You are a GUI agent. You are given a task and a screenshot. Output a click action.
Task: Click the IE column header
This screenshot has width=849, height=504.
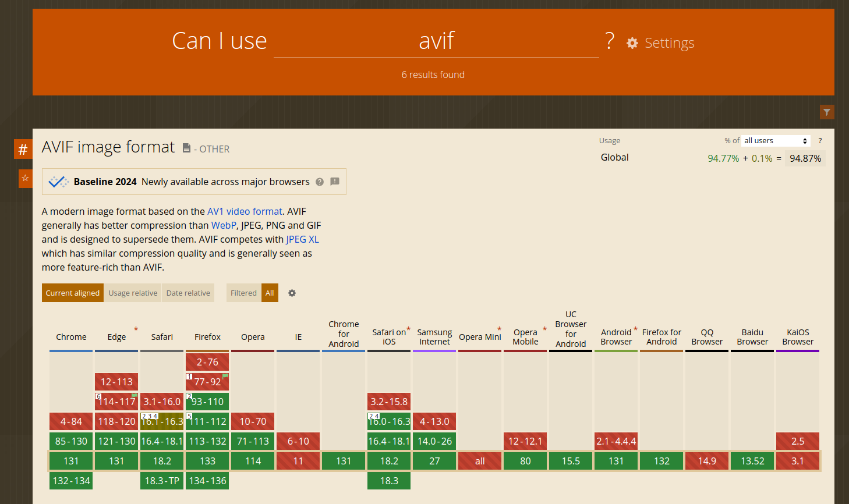(x=298, y=337)
